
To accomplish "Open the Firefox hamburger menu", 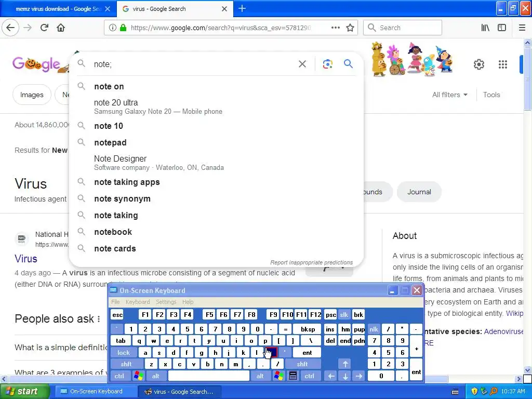I will [x=522, y=28].
